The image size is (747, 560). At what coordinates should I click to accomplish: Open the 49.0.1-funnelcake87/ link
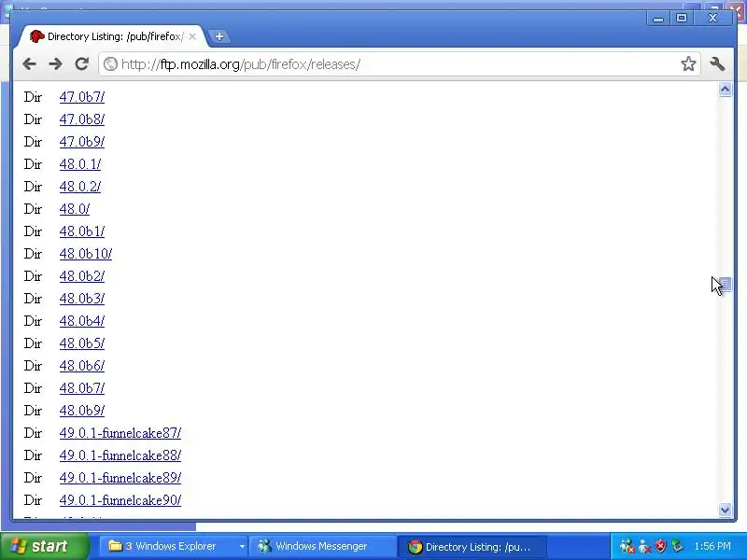coord(120,433)
